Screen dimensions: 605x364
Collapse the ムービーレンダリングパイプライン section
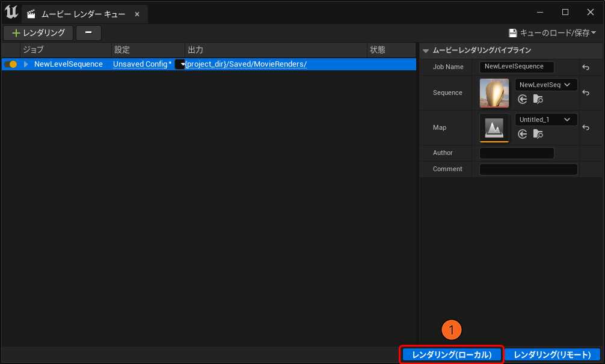coord(426,51)
